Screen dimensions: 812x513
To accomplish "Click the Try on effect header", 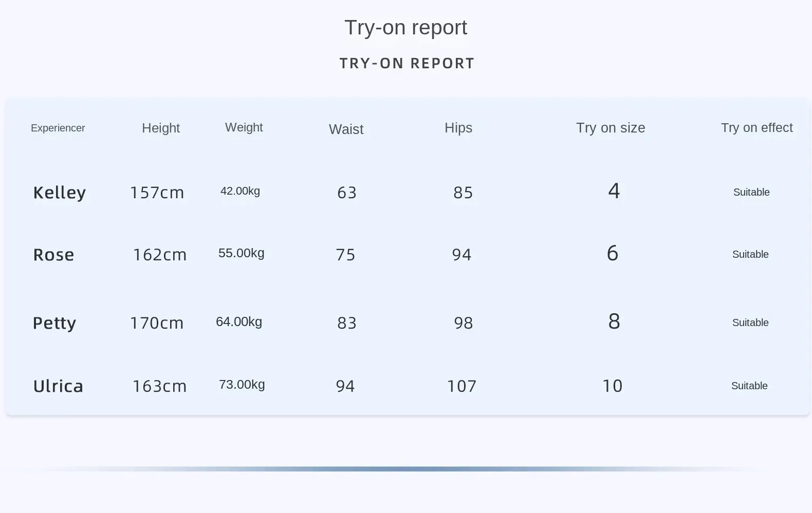I will pyautogui.click(x=756, y=128).
